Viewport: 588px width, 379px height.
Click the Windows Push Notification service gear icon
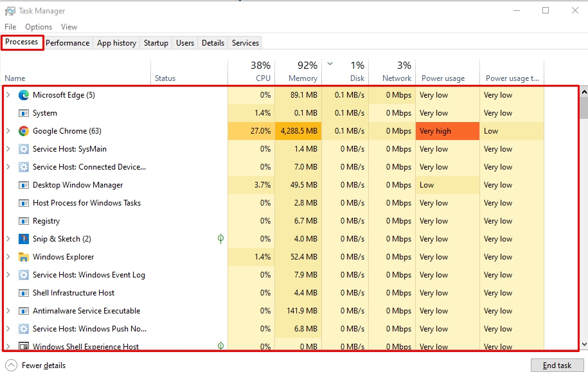tap(24, 329)
